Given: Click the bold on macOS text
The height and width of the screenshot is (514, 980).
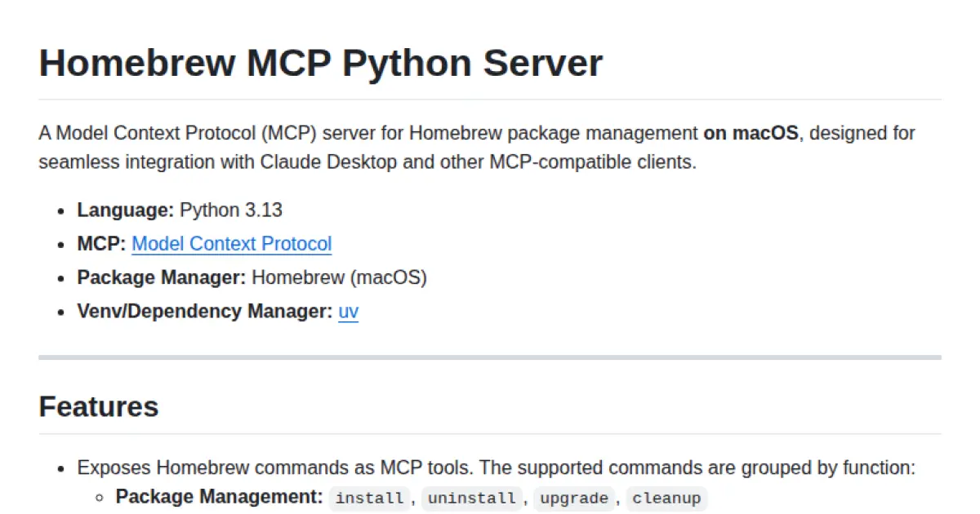Looking at the screenshot, I should pyautogui.click(x=751, y=133).
